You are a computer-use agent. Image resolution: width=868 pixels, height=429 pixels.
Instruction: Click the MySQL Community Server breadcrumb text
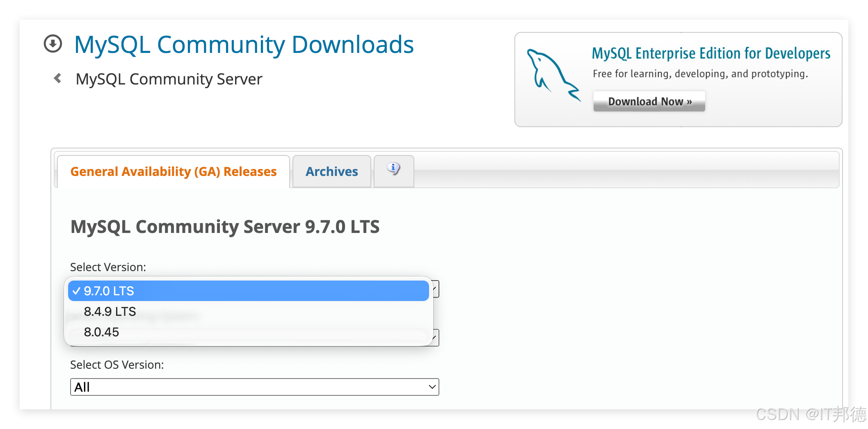169,79
